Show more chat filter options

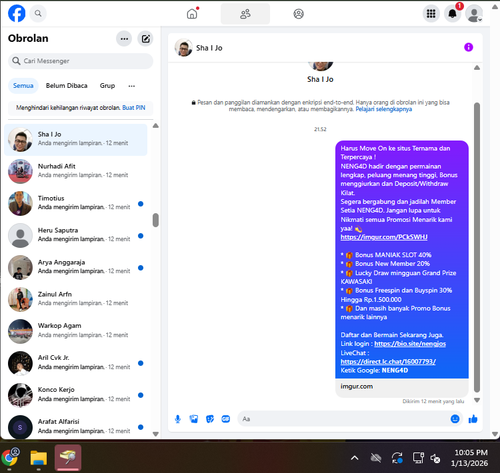[x=132, y=86]
